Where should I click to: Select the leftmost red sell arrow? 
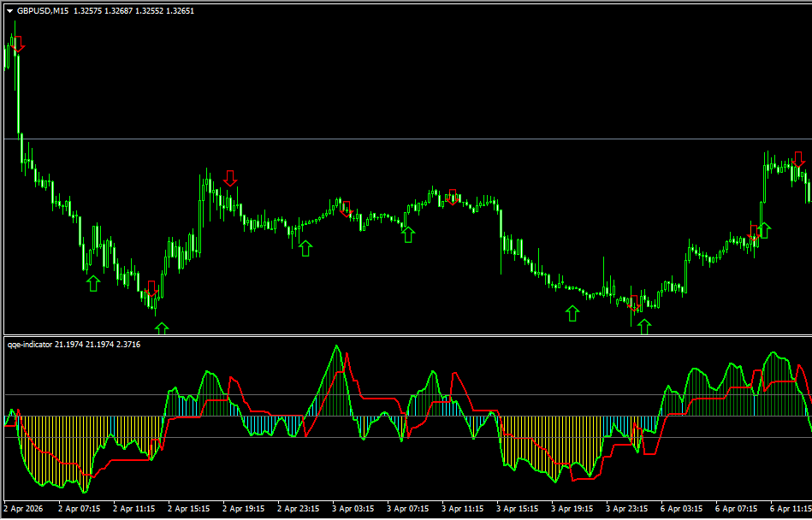click(x=19, y=44)
